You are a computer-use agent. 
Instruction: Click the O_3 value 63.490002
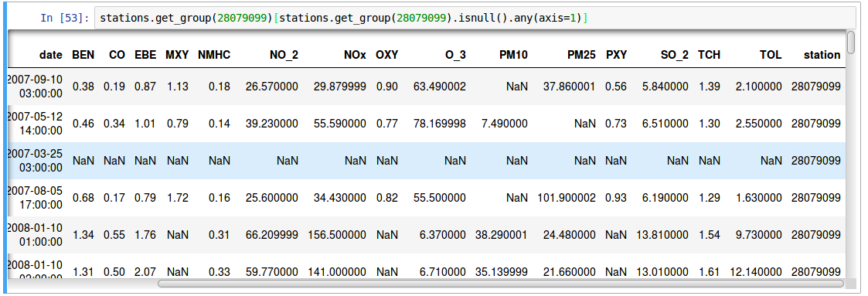(x=440, y=87)
